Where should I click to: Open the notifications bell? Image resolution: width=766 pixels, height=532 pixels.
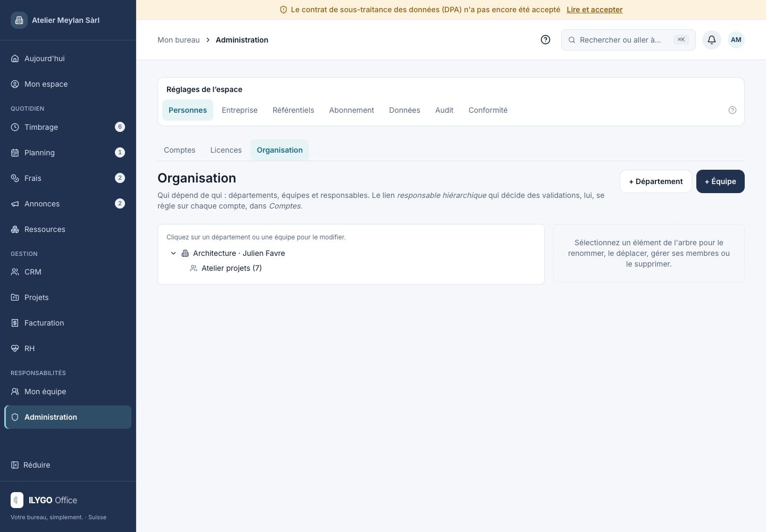[x=712, y=40]
